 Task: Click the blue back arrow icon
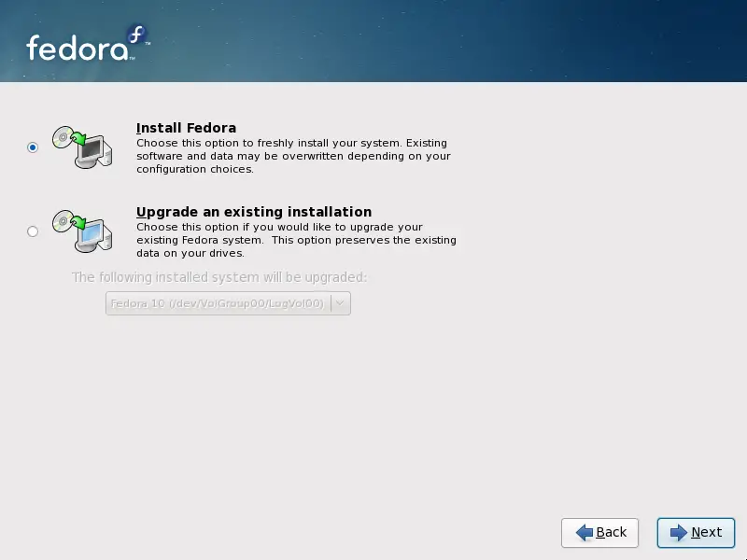[584, 533]
